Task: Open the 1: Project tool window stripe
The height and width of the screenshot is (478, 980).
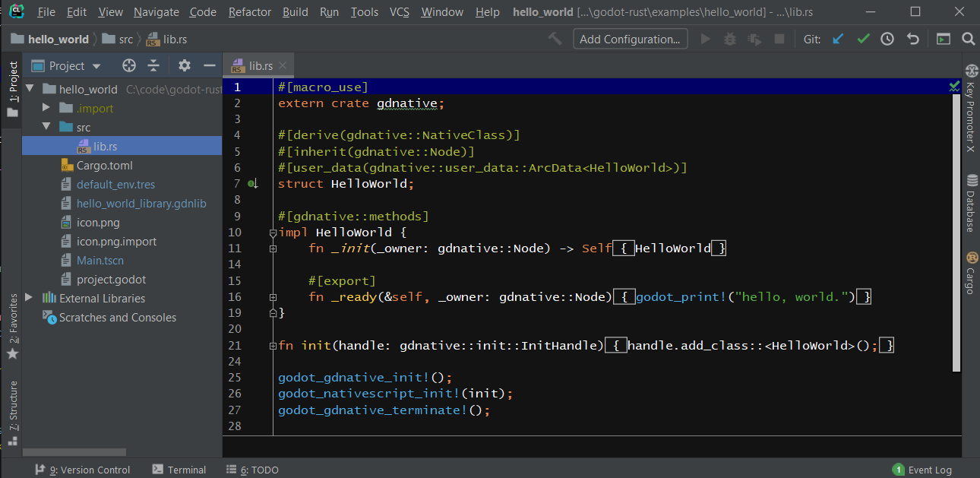Action: point(12,90)
